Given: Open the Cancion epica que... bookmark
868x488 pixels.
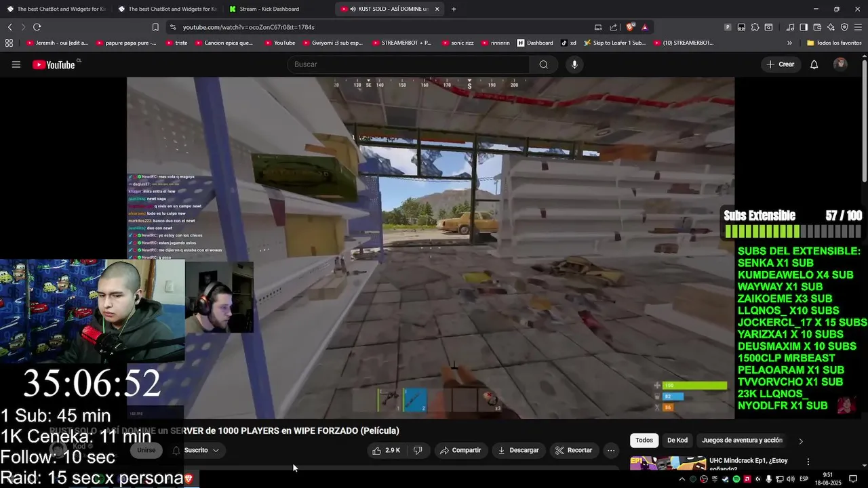Looking at the screenshot, I should click(x=224, y=43).
